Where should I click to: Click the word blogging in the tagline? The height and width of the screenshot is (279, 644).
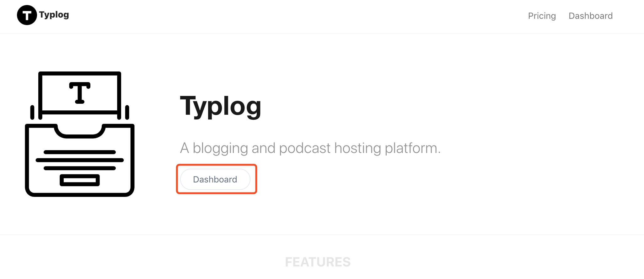click(220, 148)
